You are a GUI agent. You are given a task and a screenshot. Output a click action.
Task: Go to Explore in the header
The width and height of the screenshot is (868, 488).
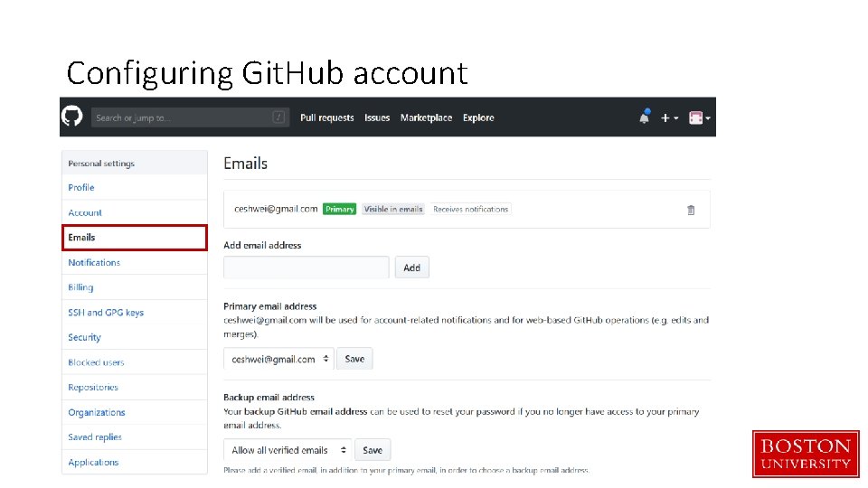click(x=478, y=117)
